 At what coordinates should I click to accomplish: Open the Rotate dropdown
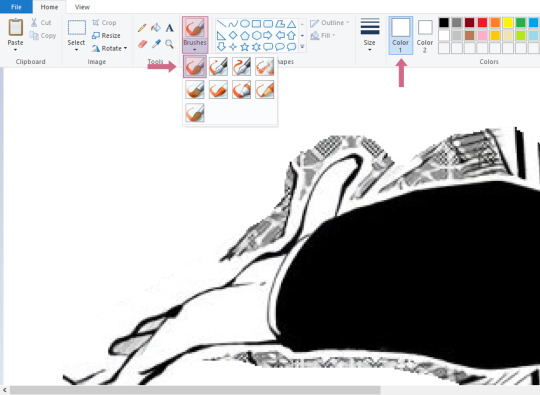(x=110, y=49)
